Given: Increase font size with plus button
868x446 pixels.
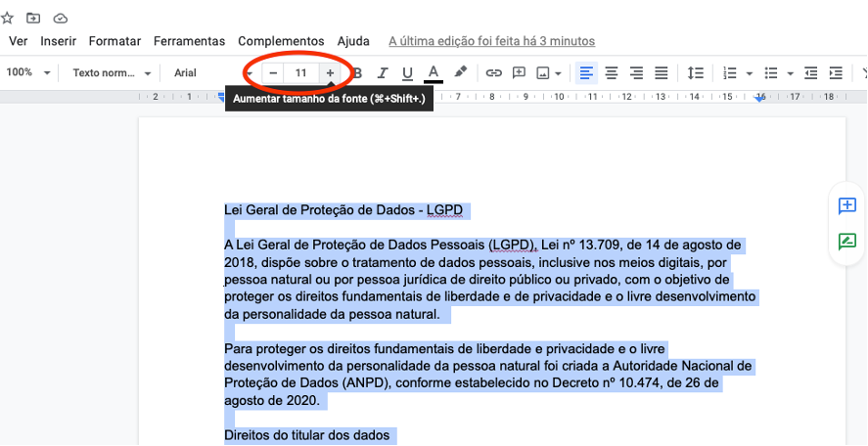Looking at the screenshot, I should (x=330, y=72).
